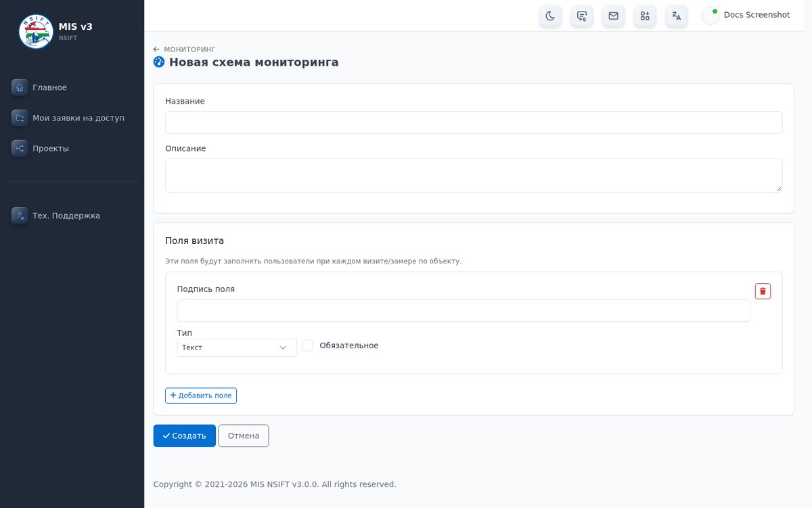Open the chat feedback icon in header
Viewport: 812px width, 508px height.
point(582,16)
